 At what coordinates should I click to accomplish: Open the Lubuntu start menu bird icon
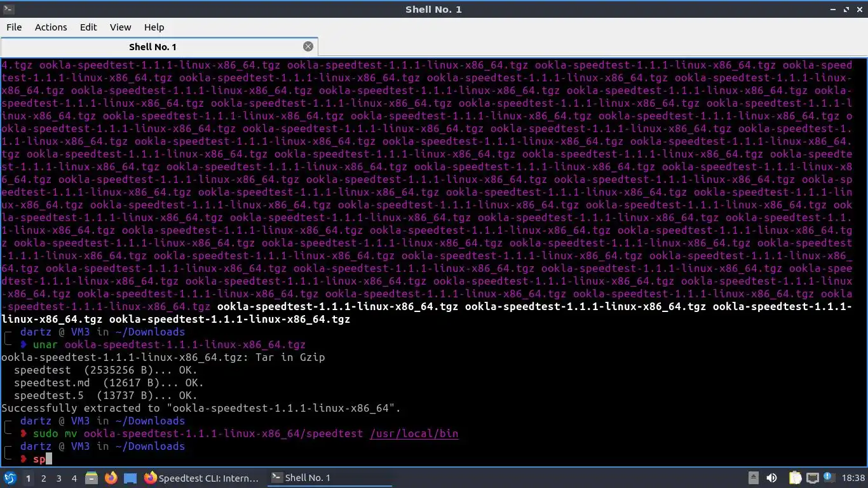point(10,478)
